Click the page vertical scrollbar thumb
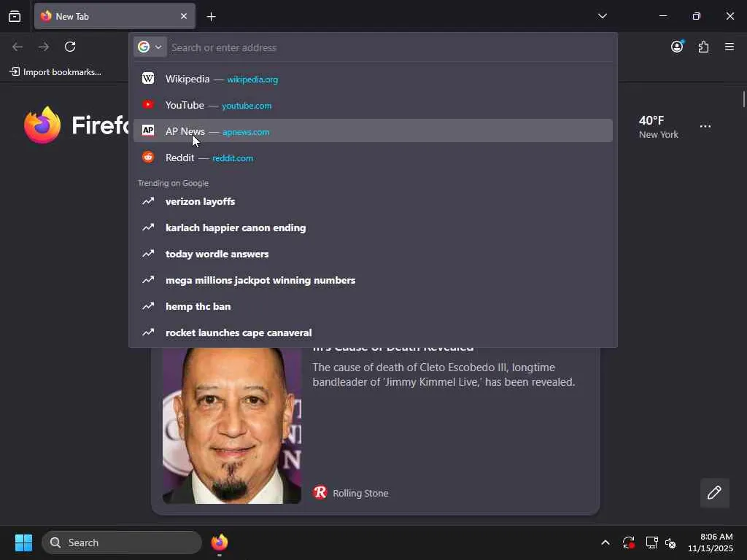This screenshot has height=560, width=747. point(743,99)
